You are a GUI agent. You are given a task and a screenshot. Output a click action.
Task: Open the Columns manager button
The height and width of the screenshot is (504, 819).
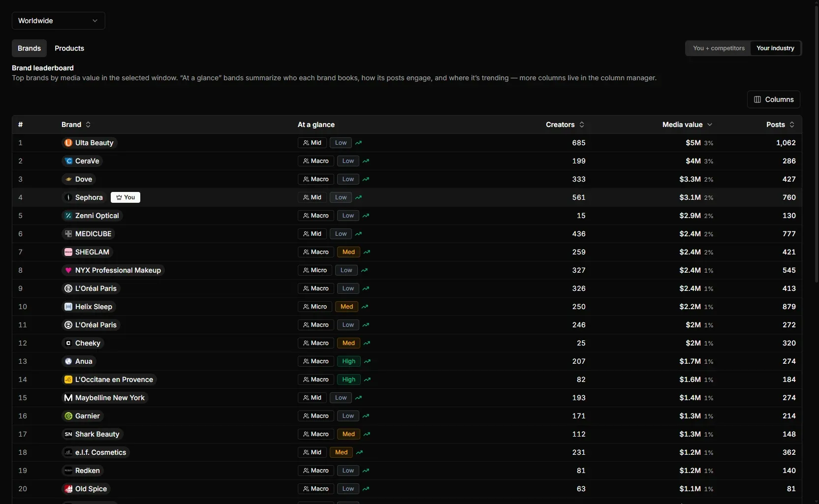773,99
